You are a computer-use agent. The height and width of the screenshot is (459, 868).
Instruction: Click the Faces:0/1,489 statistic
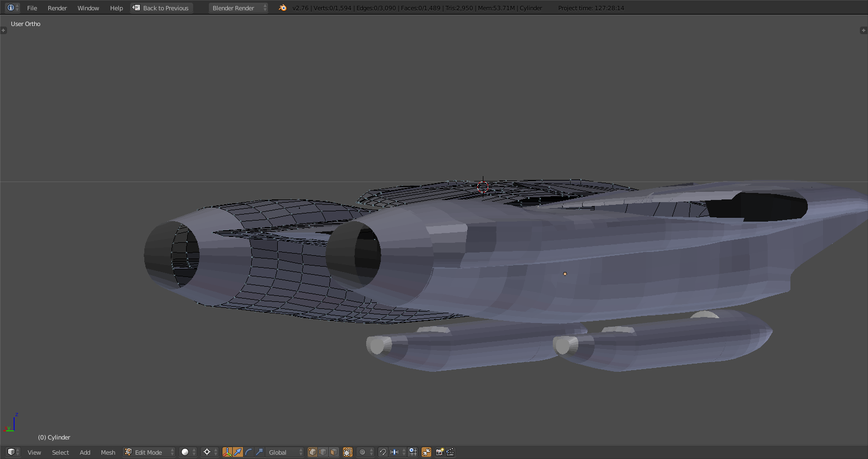(420, 8)
